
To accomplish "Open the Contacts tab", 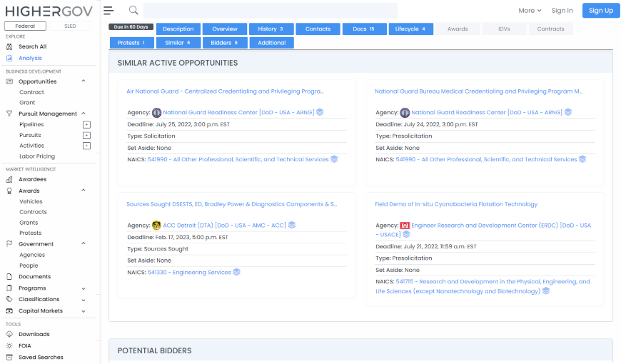I will 318,29.
